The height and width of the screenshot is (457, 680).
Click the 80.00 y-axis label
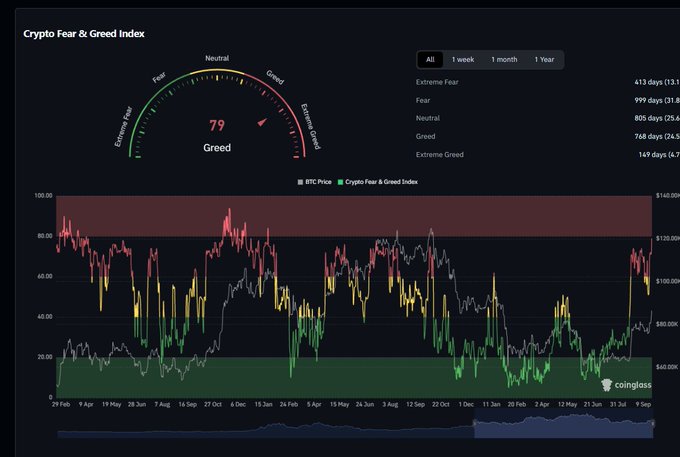[45, 236]
